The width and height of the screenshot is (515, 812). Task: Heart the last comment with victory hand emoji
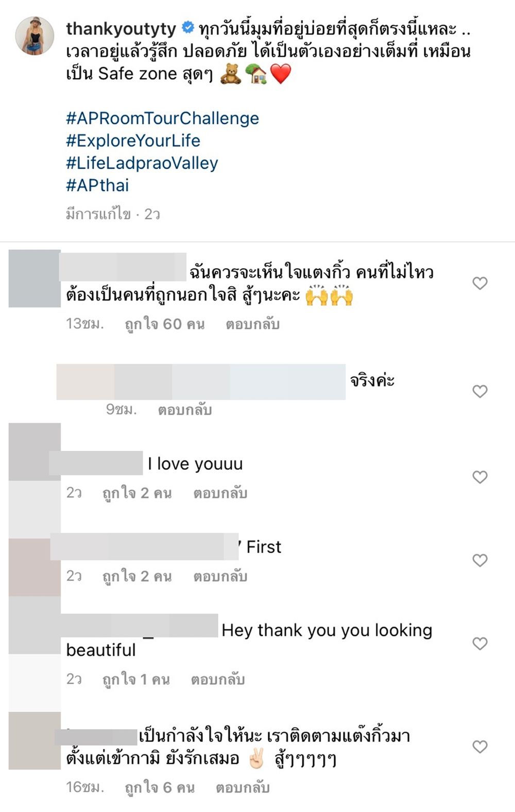pos(480,746)
